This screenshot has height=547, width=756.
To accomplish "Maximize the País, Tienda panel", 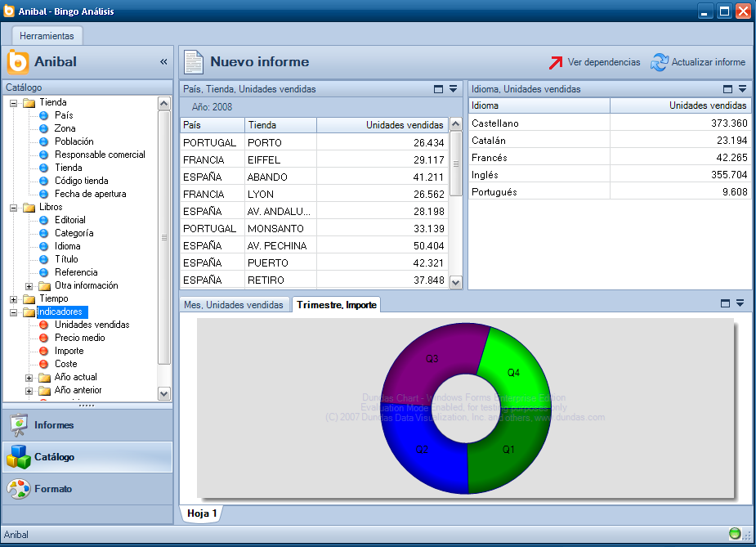I will (x=438, y=89).
